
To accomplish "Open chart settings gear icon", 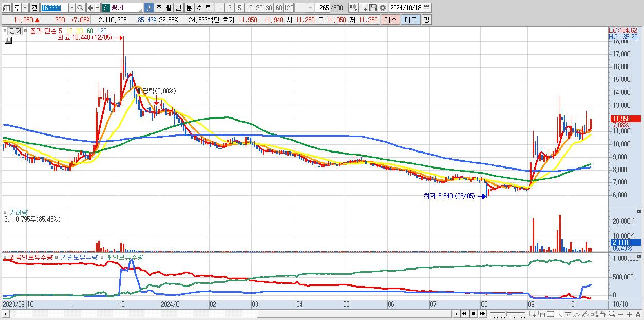I will tap(383, 8).
